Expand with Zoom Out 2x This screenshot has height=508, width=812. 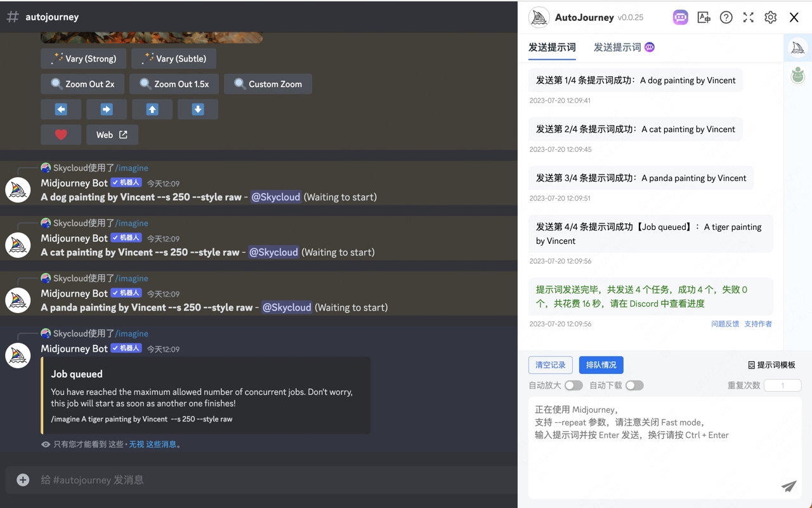[82, 84]
